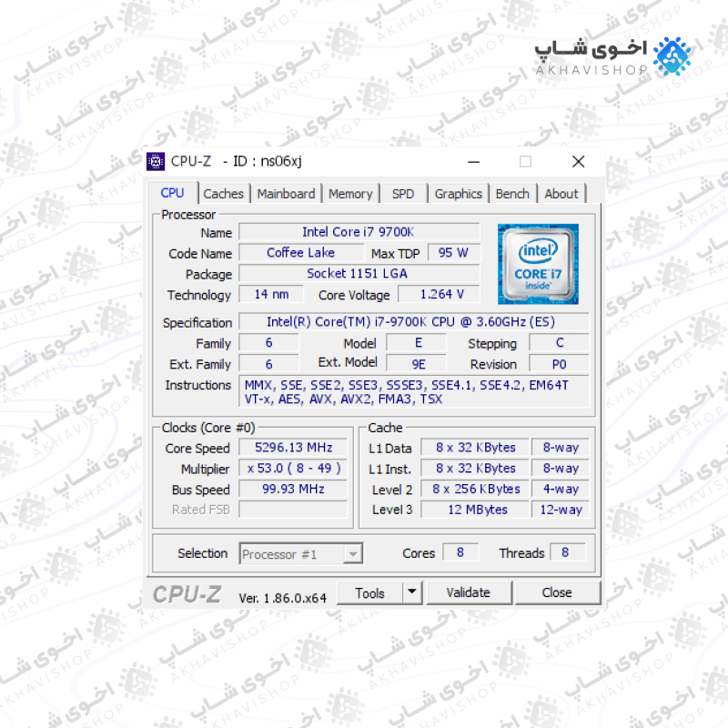728x728 pixels.
Task: Click the Technology value '14 nm'
Action: (x=271, y=294)
